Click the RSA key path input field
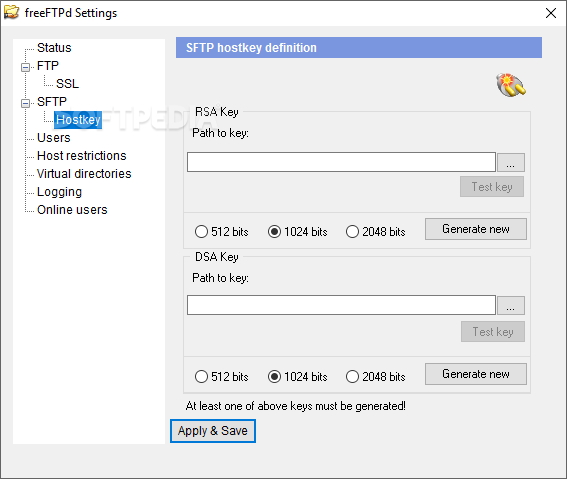Image resolution: width=567 pixels, height=479 pixels. click(341, 162)
